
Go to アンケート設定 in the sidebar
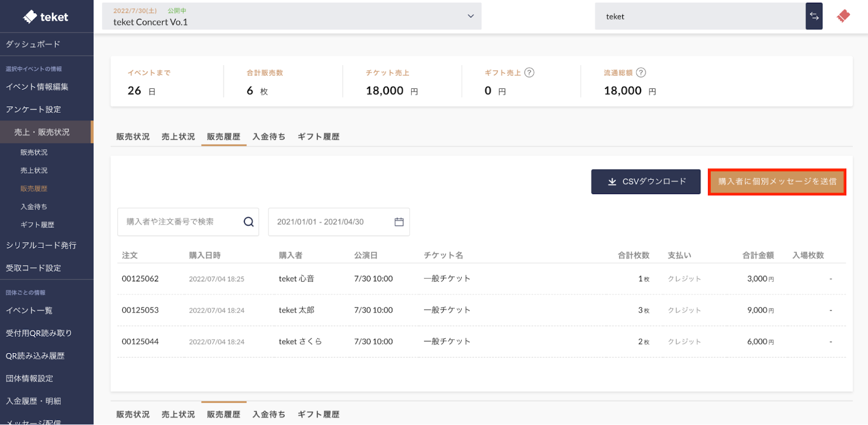click(x=33, y=110)
